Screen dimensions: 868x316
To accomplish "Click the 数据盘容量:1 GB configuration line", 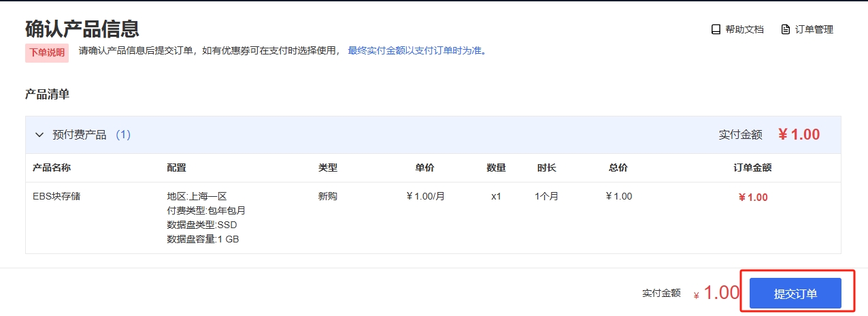I will pos(203,239).
